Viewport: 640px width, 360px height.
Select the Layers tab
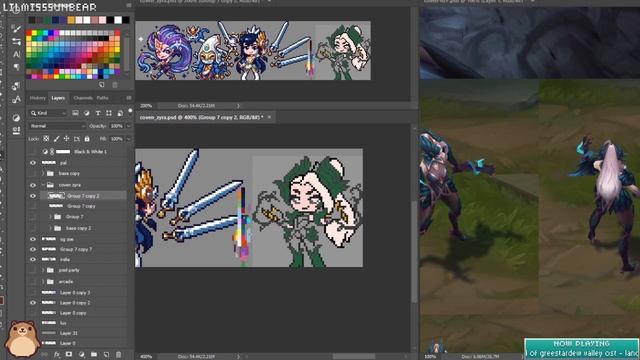(x=58, y=98)
